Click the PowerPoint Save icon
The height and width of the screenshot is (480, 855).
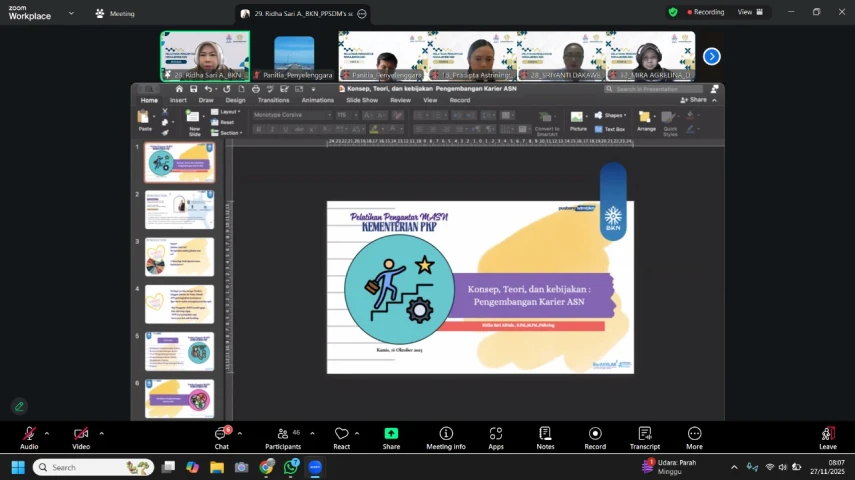pyautogui.click(x=194, y=89)
